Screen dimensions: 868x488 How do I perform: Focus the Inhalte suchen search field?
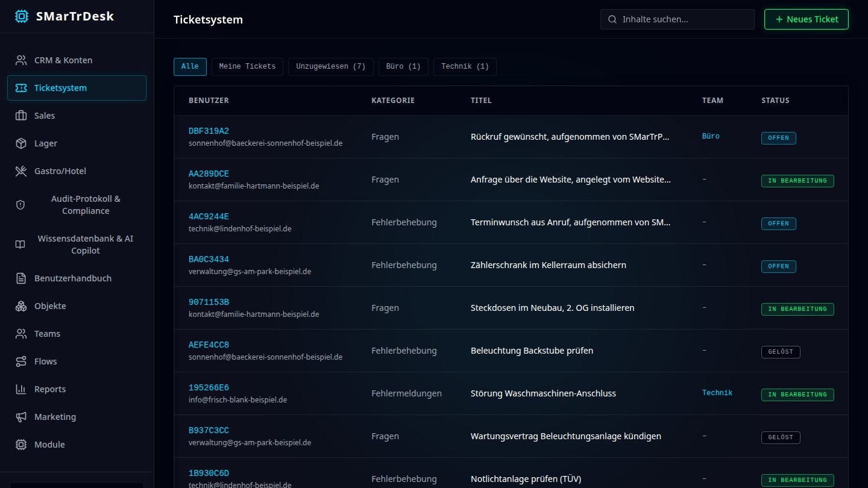[x=678, y=19]
